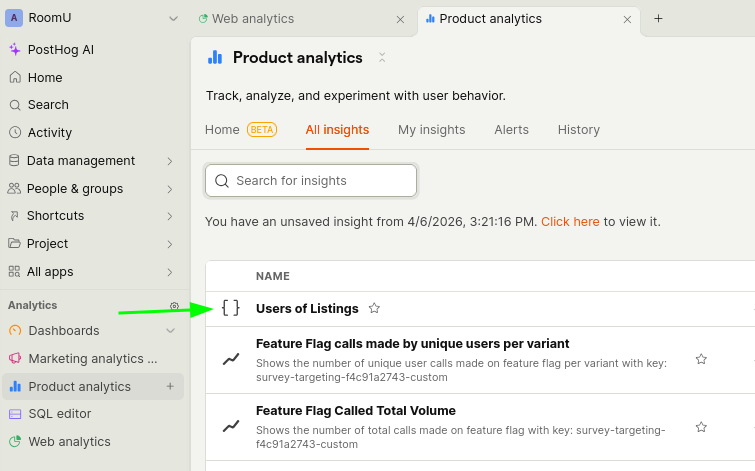755x471 pixels.
Task: Switch to the Alerts tab
Action: (511, 129)
